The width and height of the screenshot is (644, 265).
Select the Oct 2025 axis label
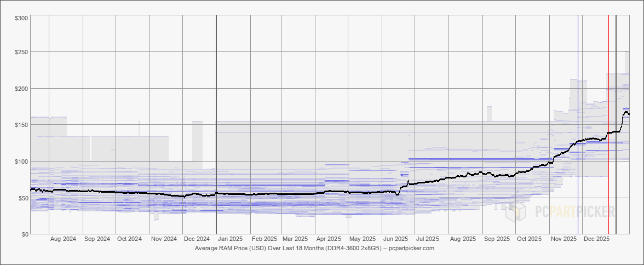[529, 239]
